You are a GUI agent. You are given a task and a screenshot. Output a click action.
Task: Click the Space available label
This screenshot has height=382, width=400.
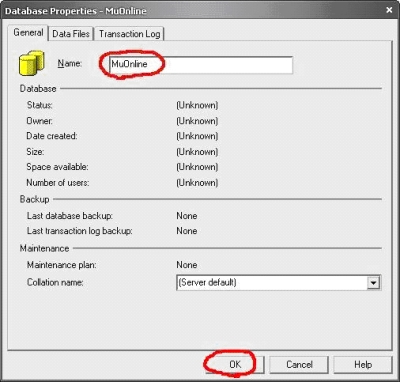[58, 167]
